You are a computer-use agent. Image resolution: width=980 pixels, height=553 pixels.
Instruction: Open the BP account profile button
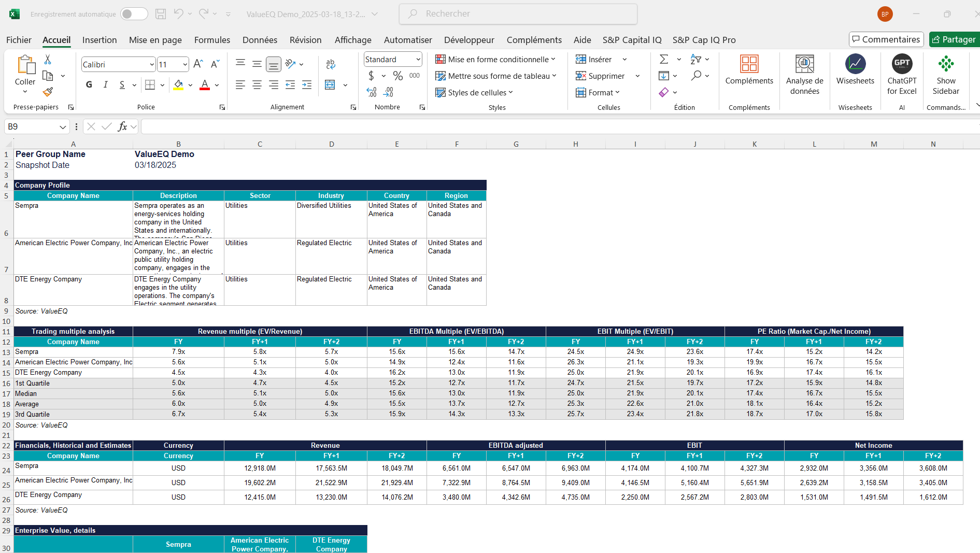point(885,14)
